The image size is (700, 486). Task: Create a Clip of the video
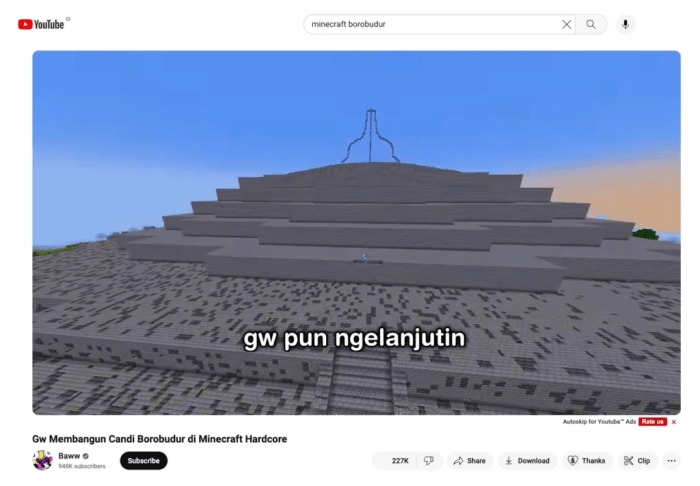coord(637,461)
